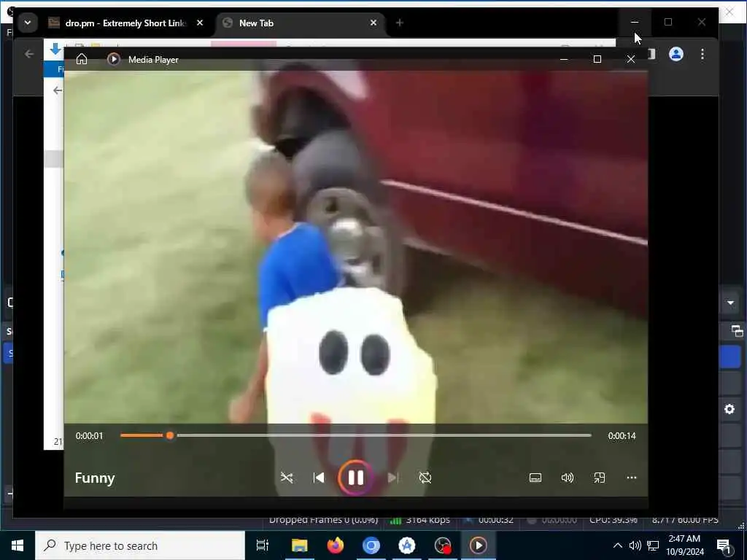The width and height of the screenshot is (747, 560).
Task: Open clock showing 2:47 AM
Action: [685, 545]
